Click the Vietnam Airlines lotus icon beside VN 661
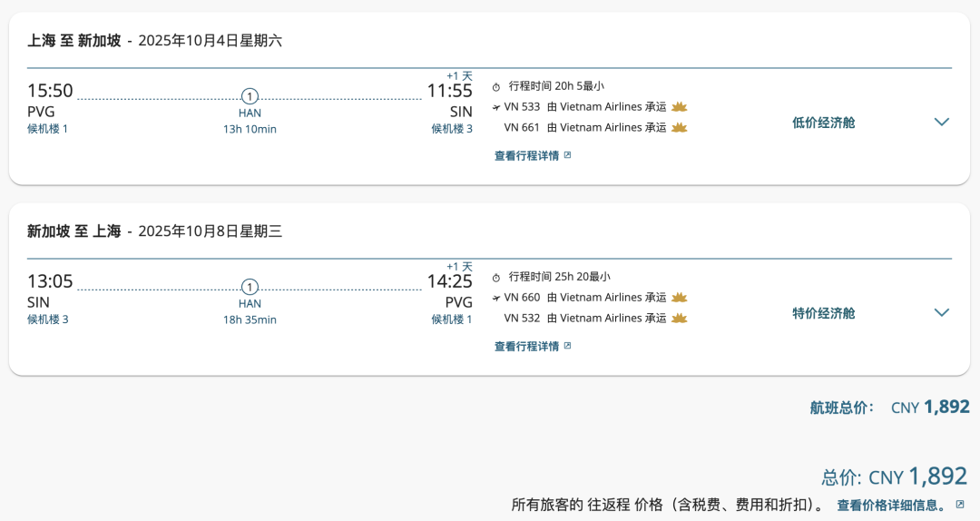980x521 pixels. (x=680, y=128)
